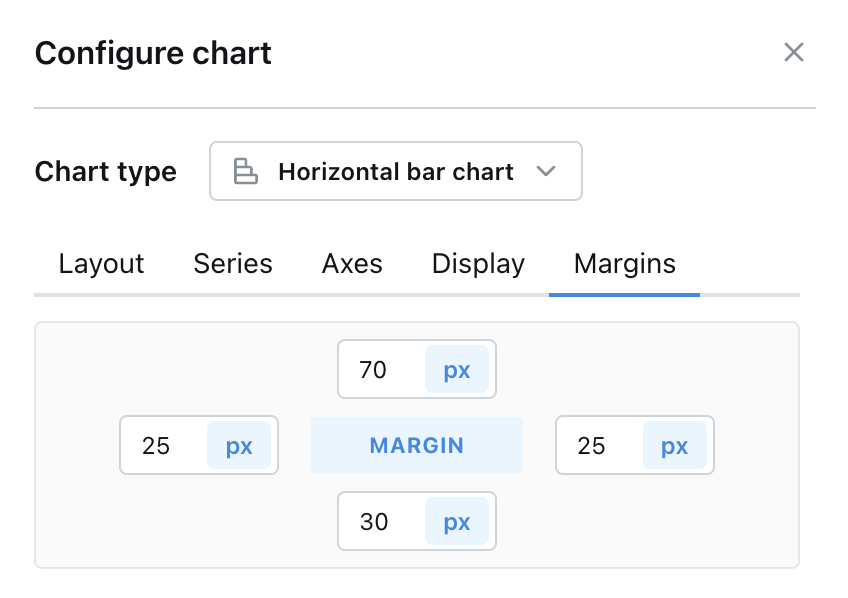
Task: Open the Series tab
Action: [x=233, y=264]
